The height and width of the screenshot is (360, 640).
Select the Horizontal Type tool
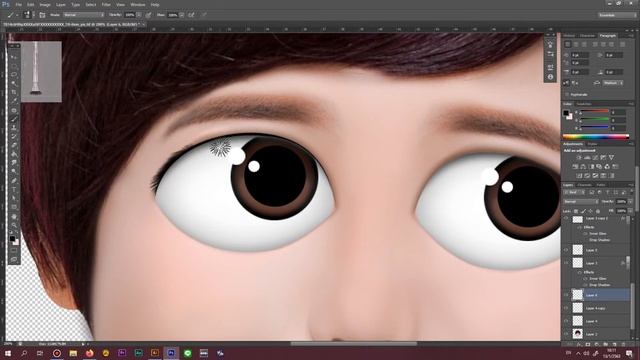pos(14,189)
